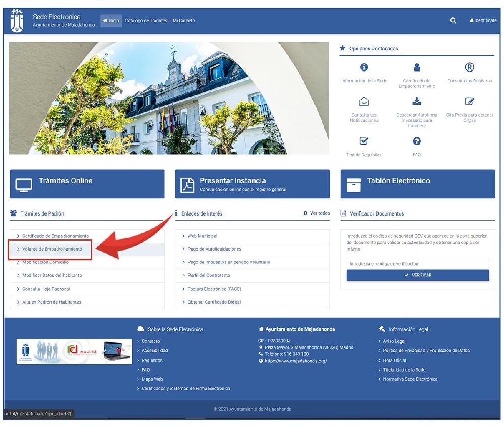Open the Catálogo de Trámites menu
This screenshot has height=428, width=504.
tap(146, 21)
